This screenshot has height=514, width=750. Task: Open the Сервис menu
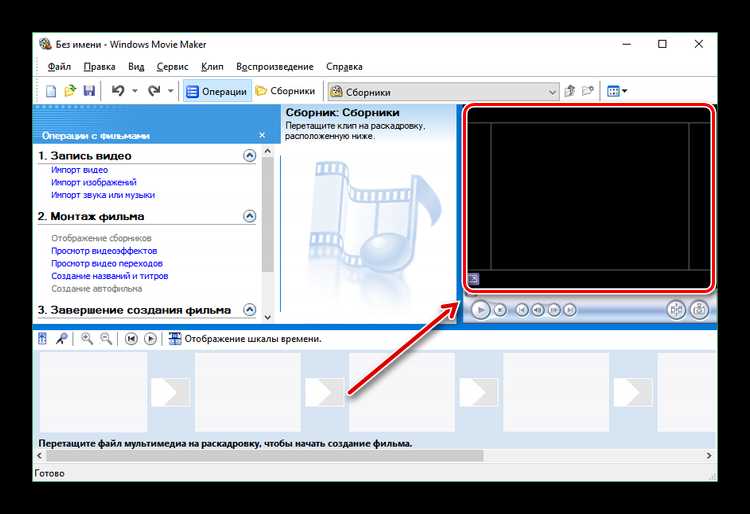pos(173,67)
